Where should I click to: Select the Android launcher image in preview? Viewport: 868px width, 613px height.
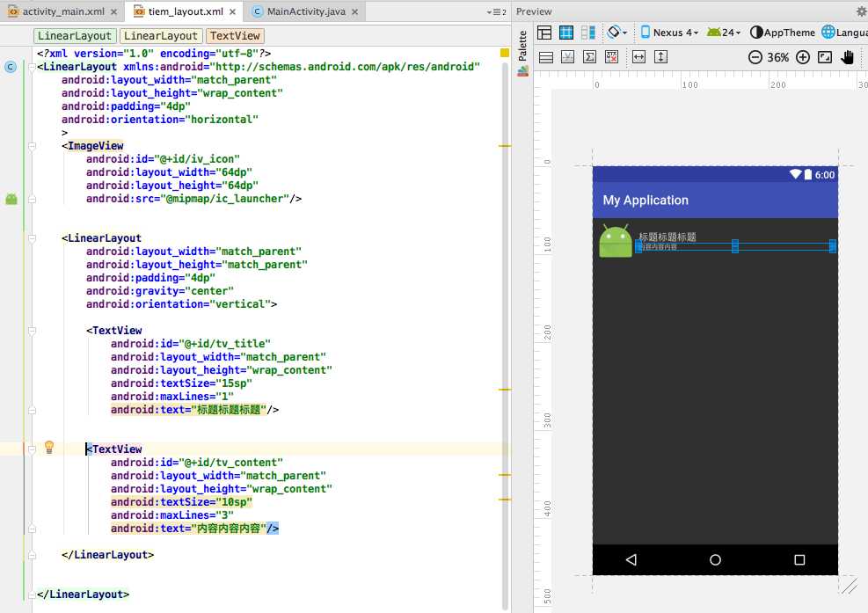[616, 241]
